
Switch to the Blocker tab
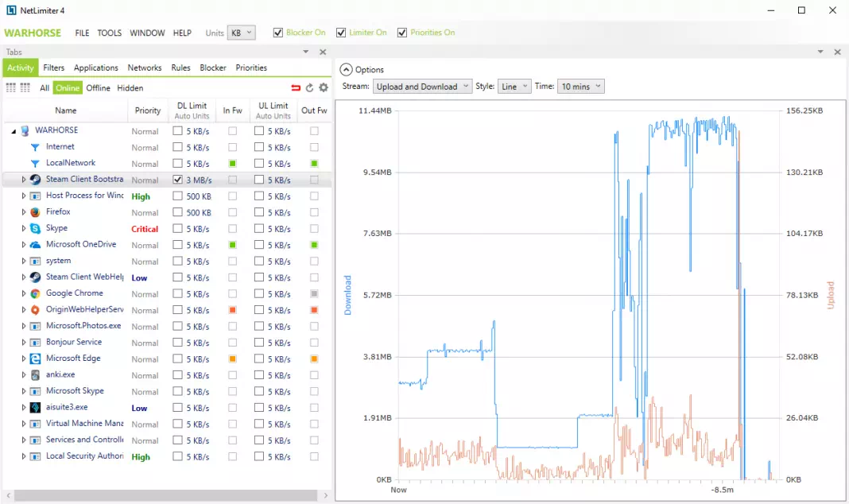[x=213, y=68]
